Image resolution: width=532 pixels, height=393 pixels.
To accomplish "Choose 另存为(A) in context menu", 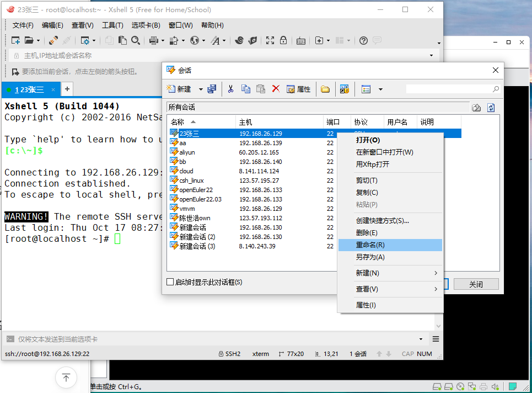I will click(x=390, y=257).
